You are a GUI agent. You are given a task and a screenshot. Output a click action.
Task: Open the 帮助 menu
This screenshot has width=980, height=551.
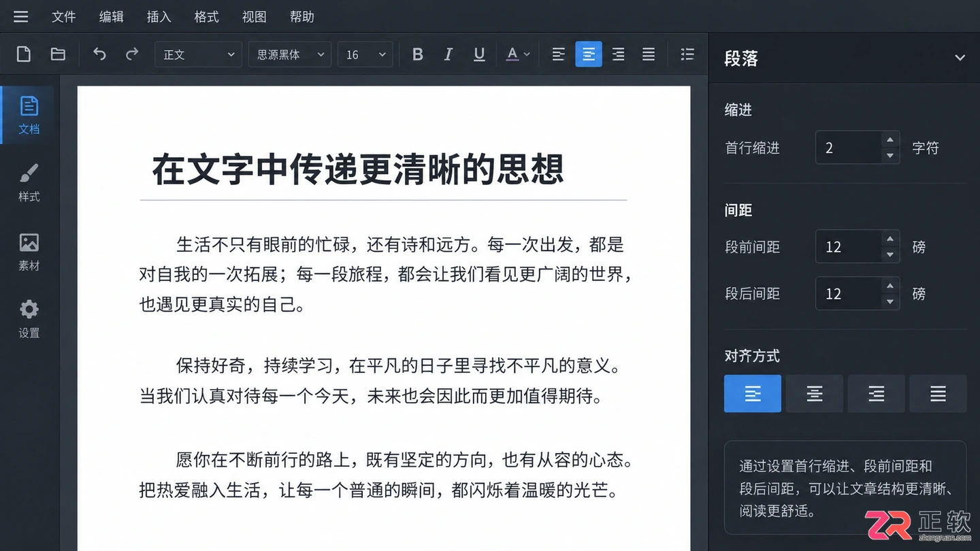tap(301, 16)
